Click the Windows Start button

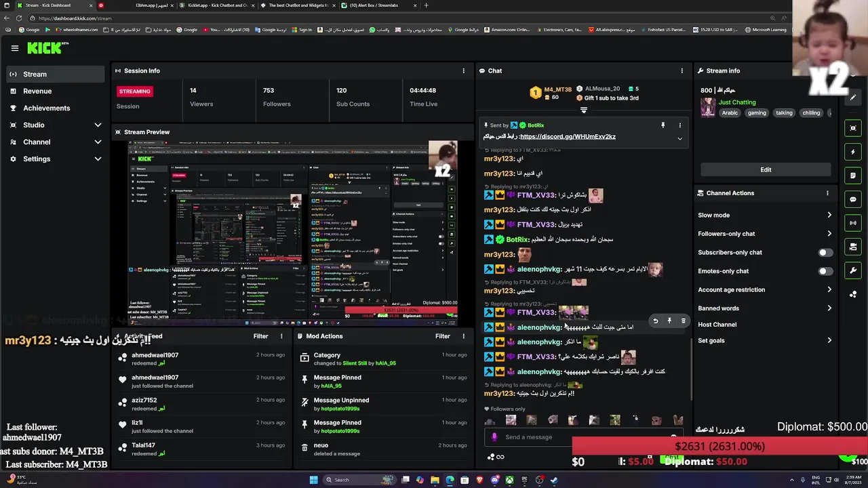(x=313, y=480)
